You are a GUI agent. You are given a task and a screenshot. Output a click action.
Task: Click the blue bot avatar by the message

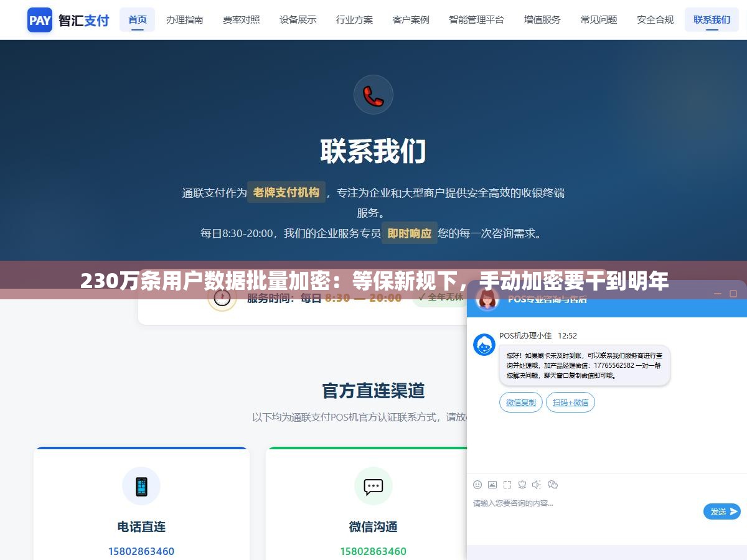pyautogui.click(x=484, y=345)
